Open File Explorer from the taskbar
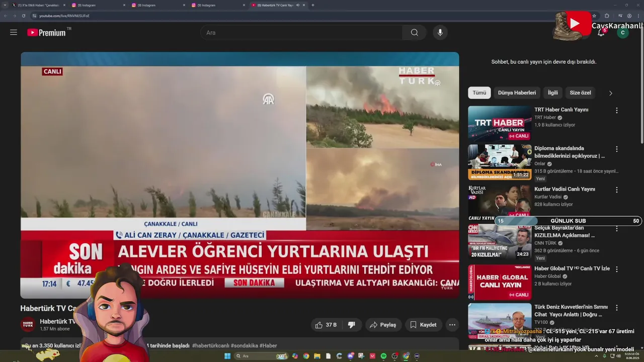The image size is (644, 362). [317, 356]
